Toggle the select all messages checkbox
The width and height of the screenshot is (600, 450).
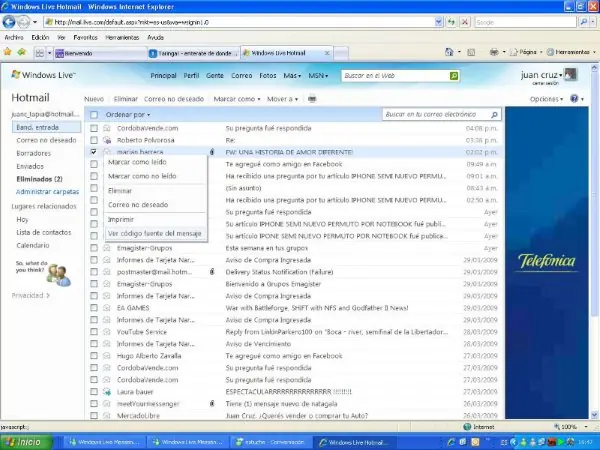[x=94, y=114]
